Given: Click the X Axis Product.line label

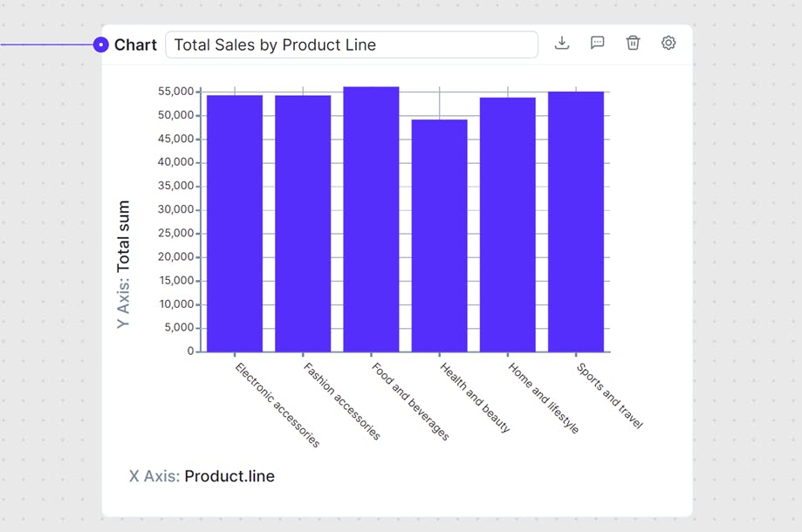Looking at the screenshot, I should pyautogui.click(x=202, y=475).
